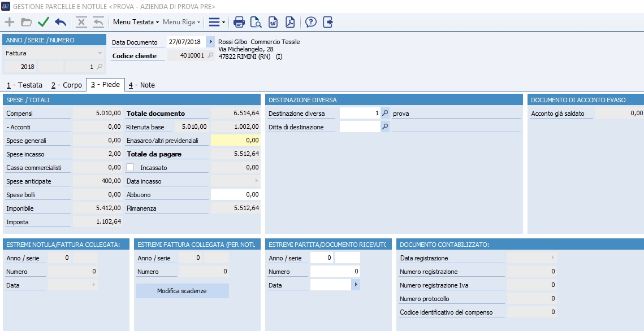The image size is (644, 331).
Task: Switch to the 1 - Testata tab
Action: pos(24,85)
